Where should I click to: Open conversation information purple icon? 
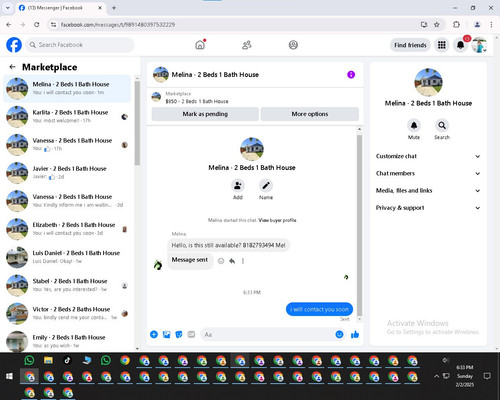[351, 75]
